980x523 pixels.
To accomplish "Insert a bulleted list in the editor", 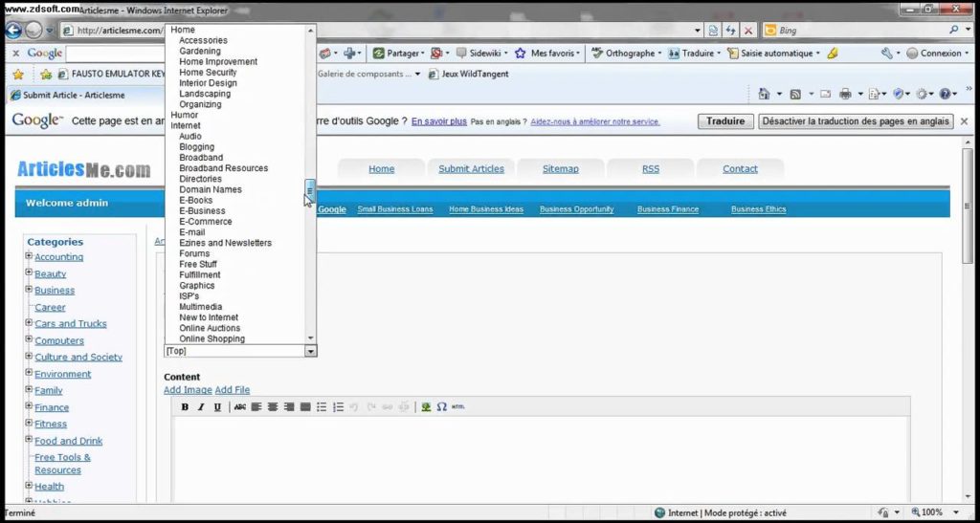I will [x=322, y=407].
